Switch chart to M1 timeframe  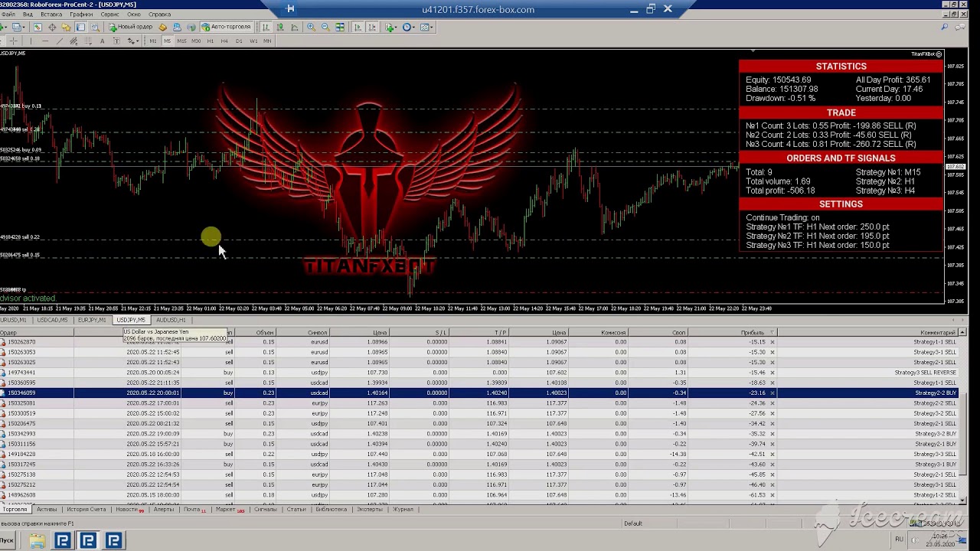click(153, 41)
